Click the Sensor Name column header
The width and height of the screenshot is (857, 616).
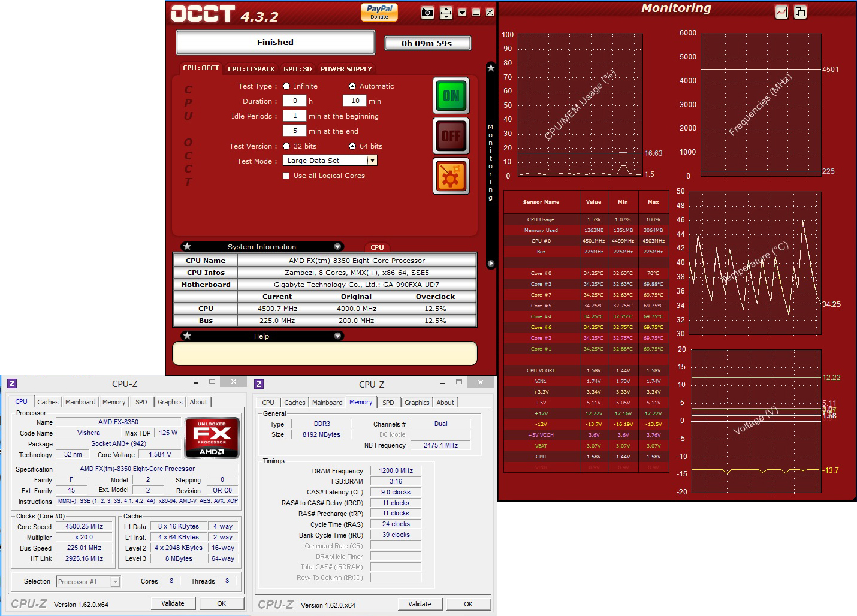pos(541,202)
